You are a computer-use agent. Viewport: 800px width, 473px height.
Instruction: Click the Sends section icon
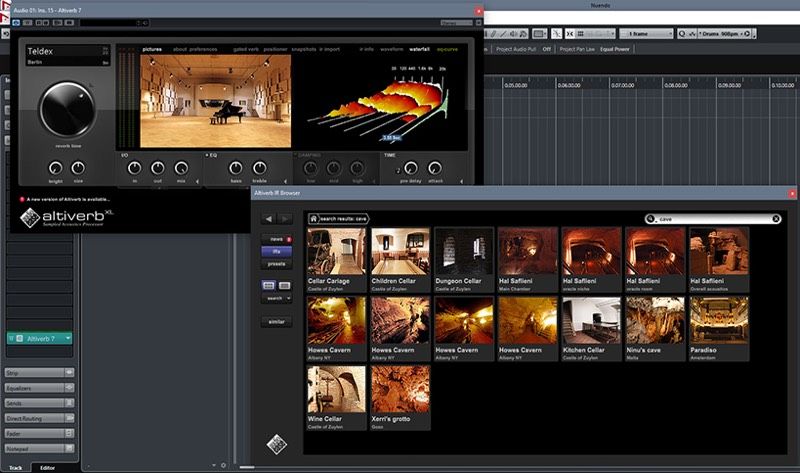[x=69, y=403]
